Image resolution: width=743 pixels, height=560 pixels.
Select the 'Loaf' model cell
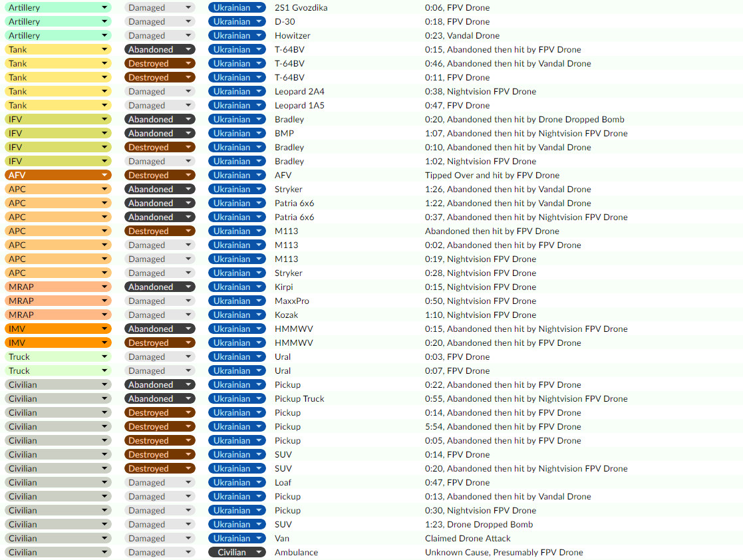283,483
